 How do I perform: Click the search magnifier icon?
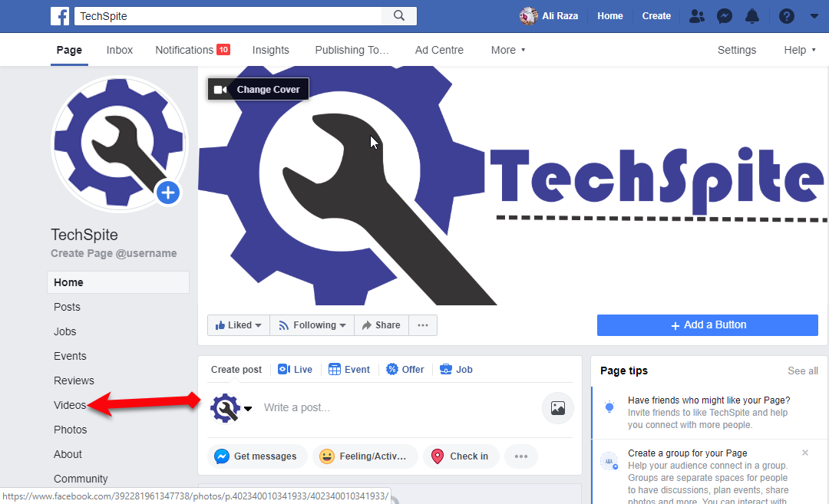coord(399,16)
